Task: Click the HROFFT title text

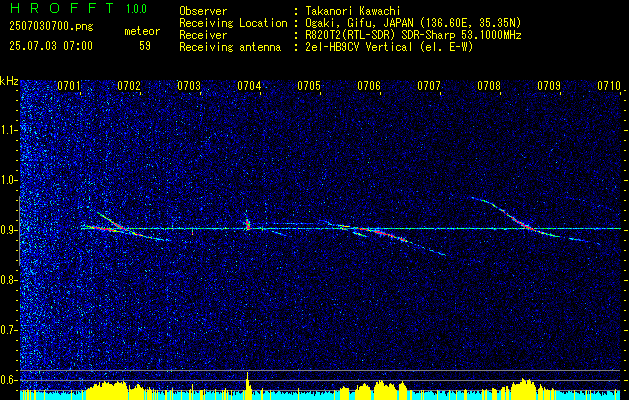Action: click(x=62, y=8)
